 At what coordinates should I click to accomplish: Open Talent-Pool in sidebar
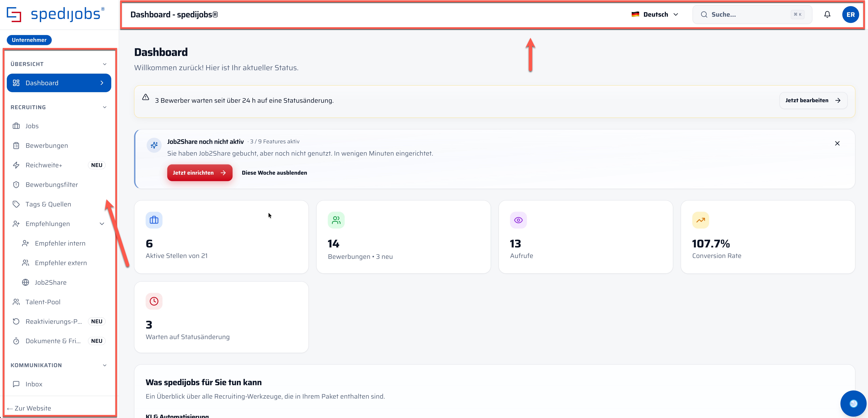click(x=59, y=302)
